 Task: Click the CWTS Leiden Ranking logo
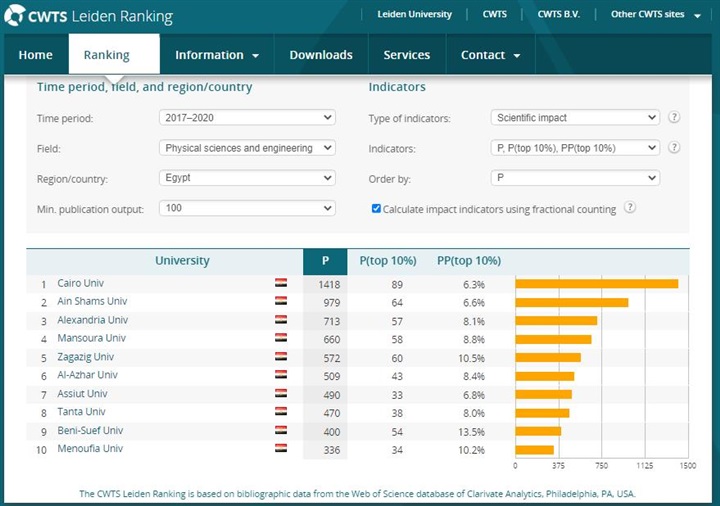pyautogui.click(x=88, y=17)
